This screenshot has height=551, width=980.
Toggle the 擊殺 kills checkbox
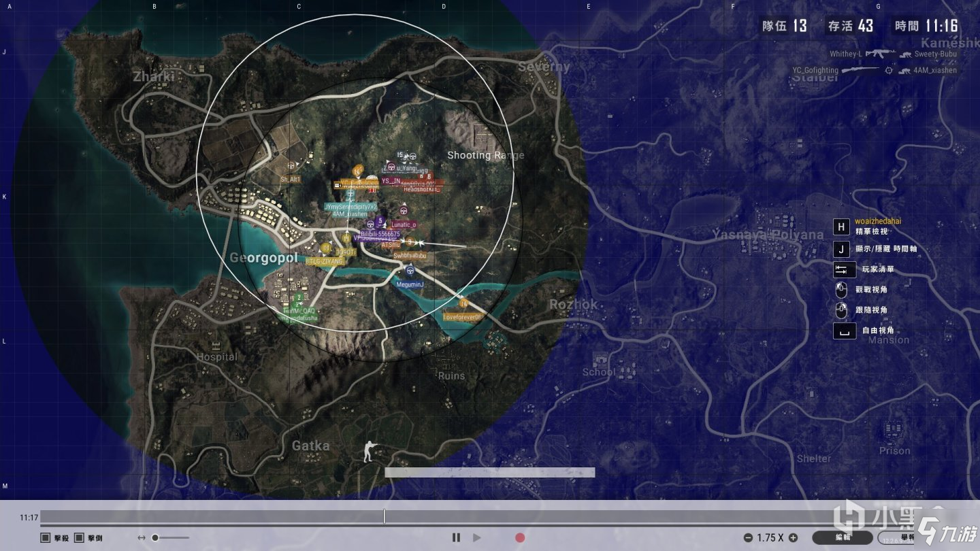tap(46, 537)
